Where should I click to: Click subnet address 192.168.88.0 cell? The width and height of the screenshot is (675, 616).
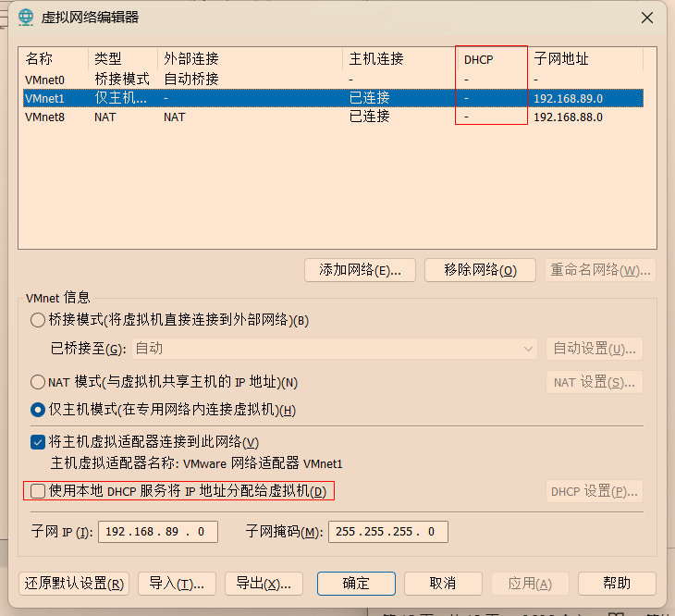pyautogui.click(x=569, y=117)
